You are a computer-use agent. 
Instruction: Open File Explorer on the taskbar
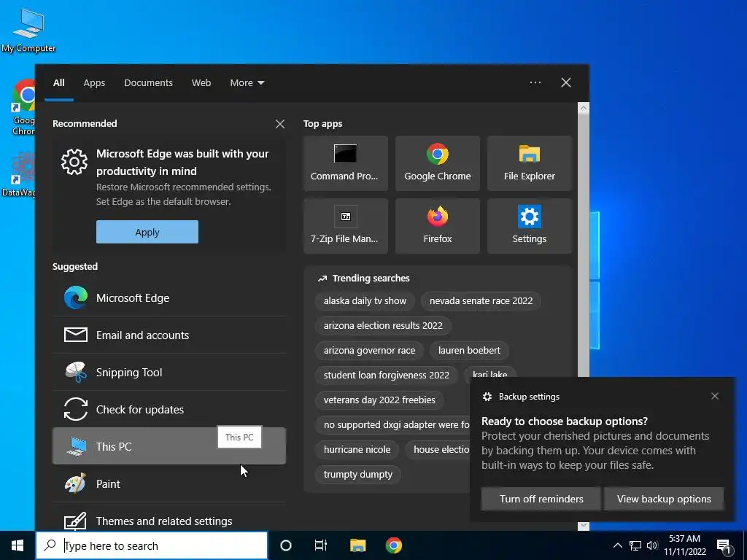tap(357, 545)
